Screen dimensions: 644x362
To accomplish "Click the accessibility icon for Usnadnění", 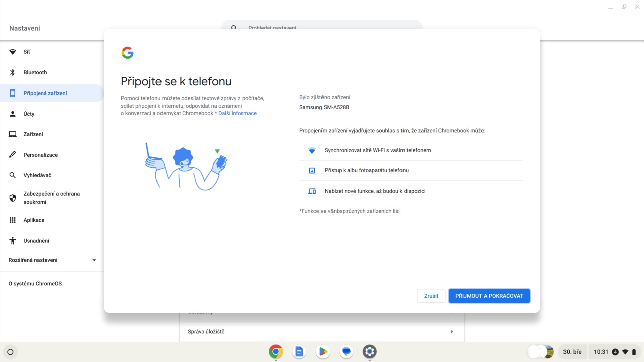I will [13, 241].
